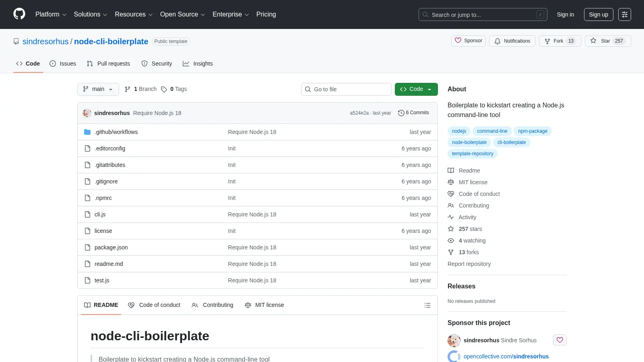Focus the Go to file field

(346, 89)
